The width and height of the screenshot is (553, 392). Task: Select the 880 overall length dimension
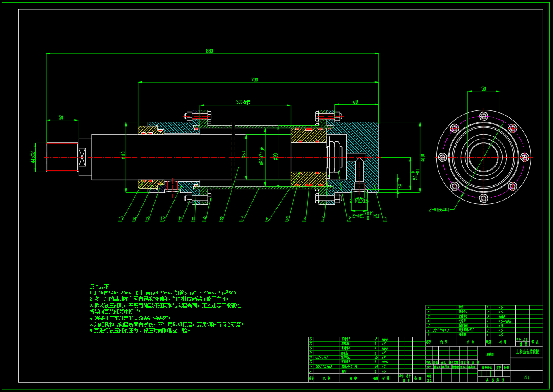209,51
